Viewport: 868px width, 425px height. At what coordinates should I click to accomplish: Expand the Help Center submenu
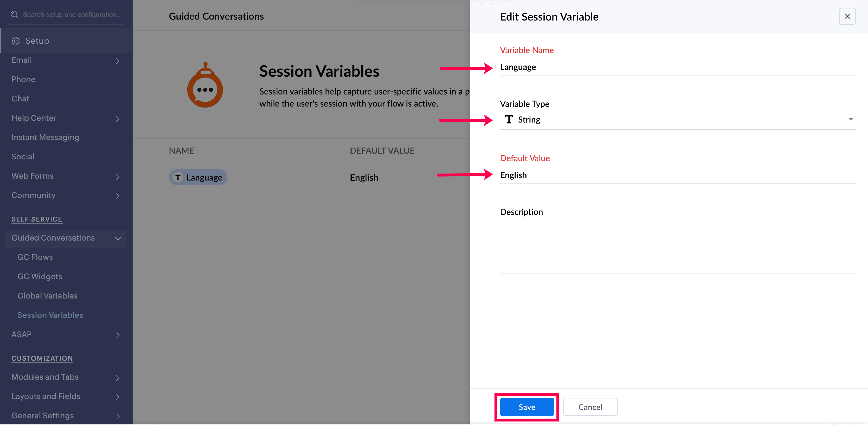pos(118,119)
